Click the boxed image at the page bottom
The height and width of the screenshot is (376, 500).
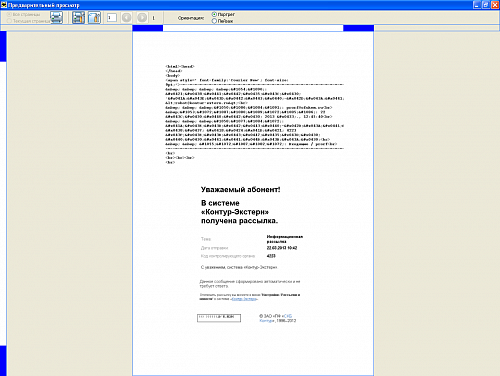pos(219,318)
